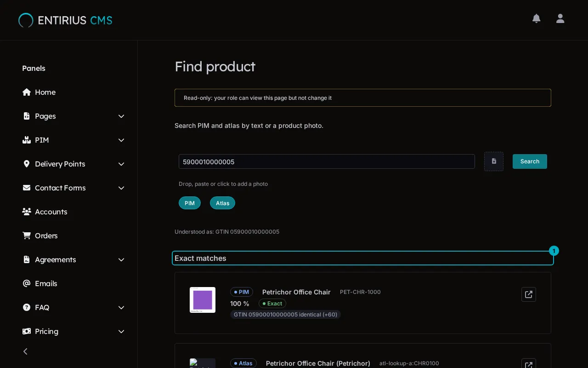This screenshot has width=588, height=368.
Task: Click the Entirius CMS logo
Action: tap(65, 20)
